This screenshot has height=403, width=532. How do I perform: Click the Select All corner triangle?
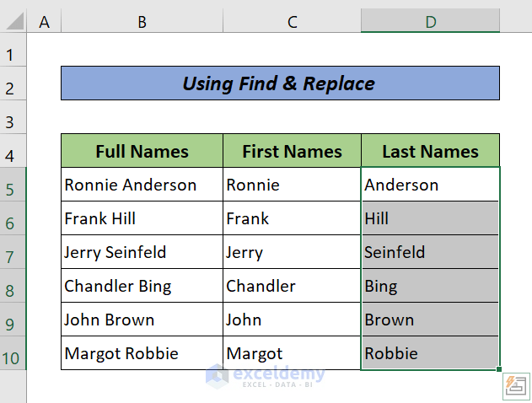point(17,23)
